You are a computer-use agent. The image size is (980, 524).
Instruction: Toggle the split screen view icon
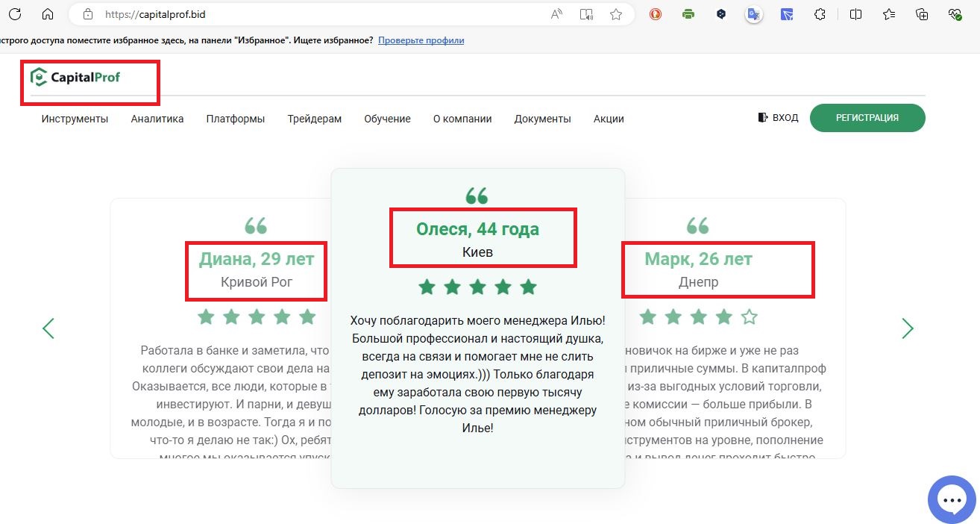click(855, 14)
